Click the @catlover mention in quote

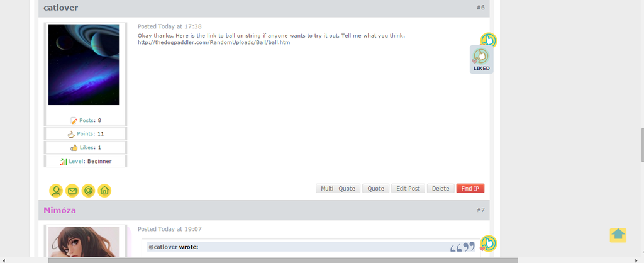(x=163, y=247)
